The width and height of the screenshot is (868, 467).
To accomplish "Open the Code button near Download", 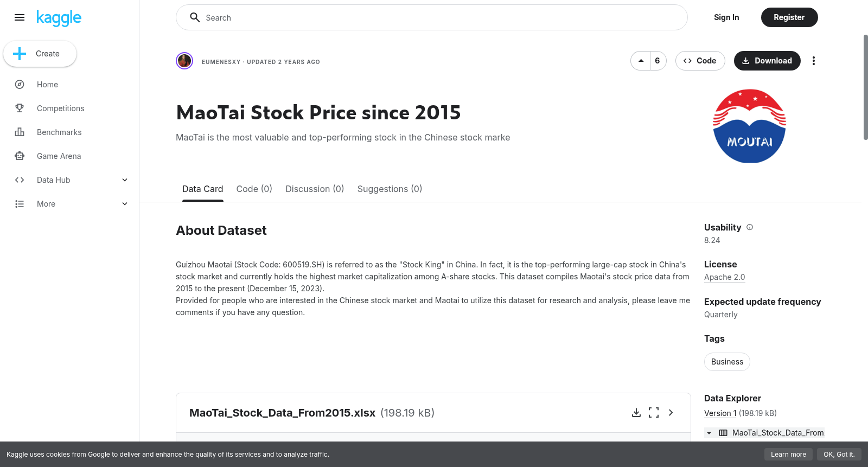I will click(x=700, y=61).
